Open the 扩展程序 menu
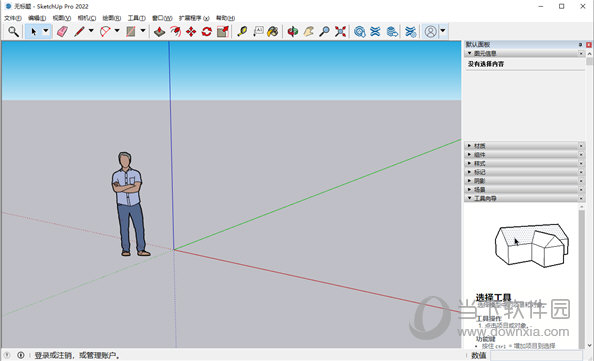594x361 pixels. tap(194, 18)
